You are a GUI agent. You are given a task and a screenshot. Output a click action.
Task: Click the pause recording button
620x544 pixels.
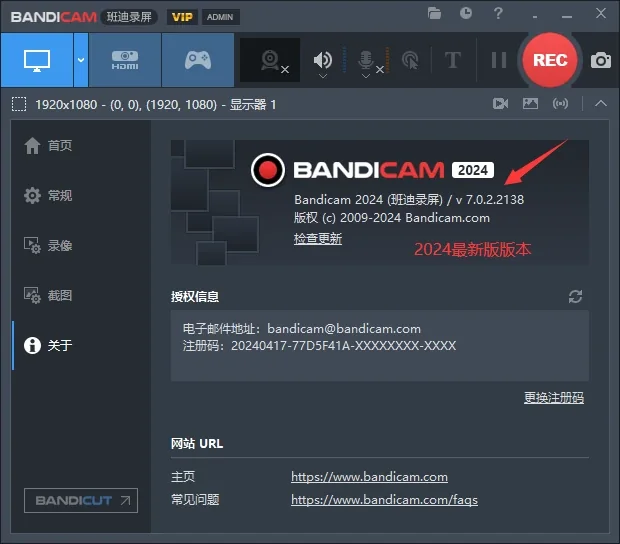pyautogui.click(x=499, y=60)
